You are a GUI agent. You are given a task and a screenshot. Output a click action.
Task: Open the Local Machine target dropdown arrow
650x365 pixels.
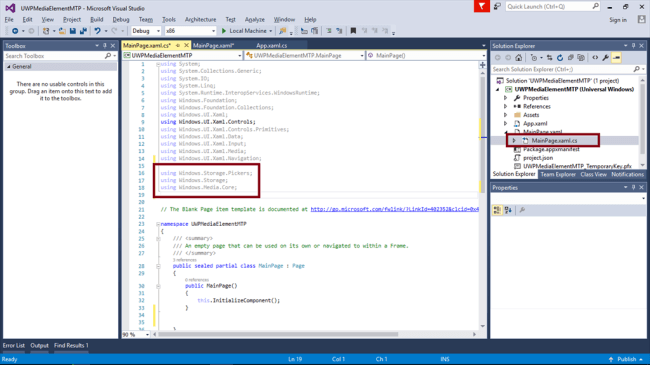[x=271, y=31]
